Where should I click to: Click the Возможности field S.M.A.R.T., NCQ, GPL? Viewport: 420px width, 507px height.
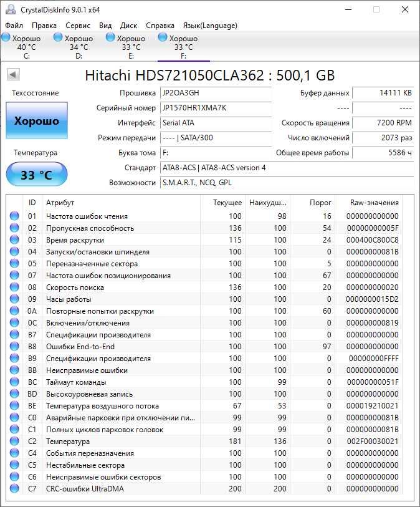coord(287,183)
